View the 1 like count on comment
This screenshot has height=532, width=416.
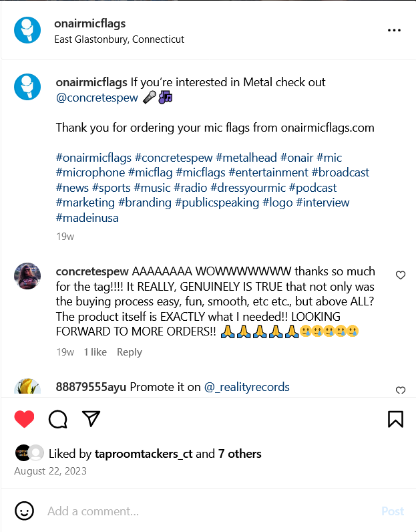[95, 352]
